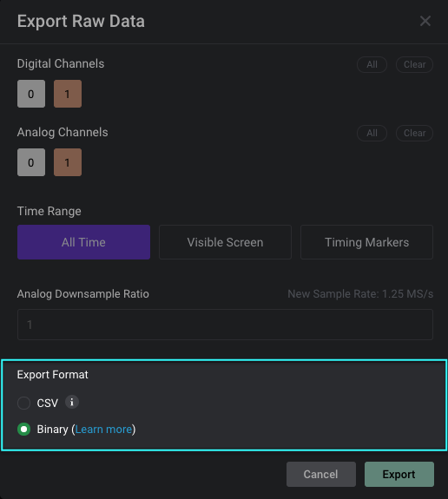Image resolution: width=448 pixels, height=499 pixels.
Task: Toggle analog channel 1
Action: pos(68,162)
